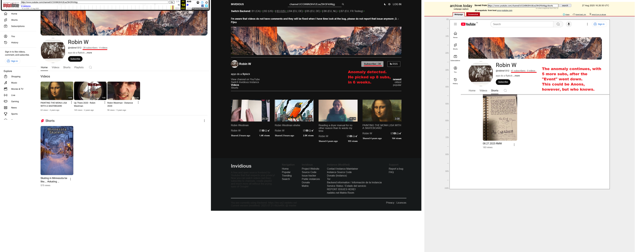Click the Invidious settings gear icon

click(x=389, y=4)
